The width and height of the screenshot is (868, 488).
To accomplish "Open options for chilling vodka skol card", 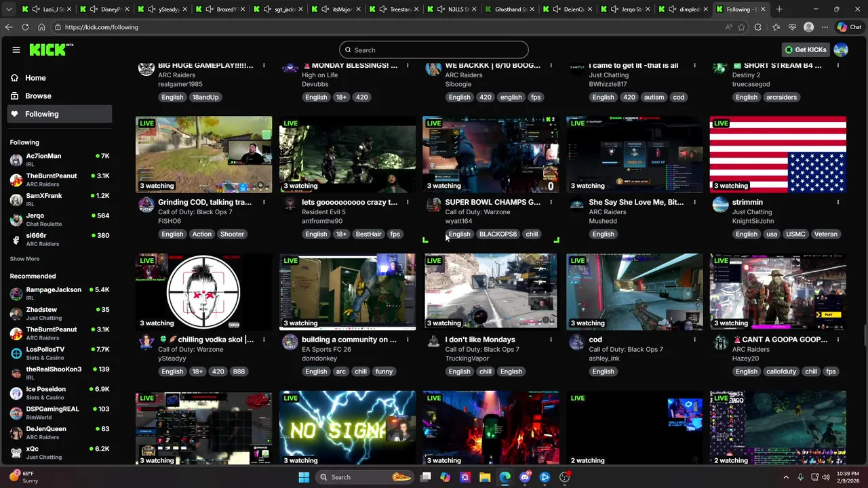I will click(264, 340).
